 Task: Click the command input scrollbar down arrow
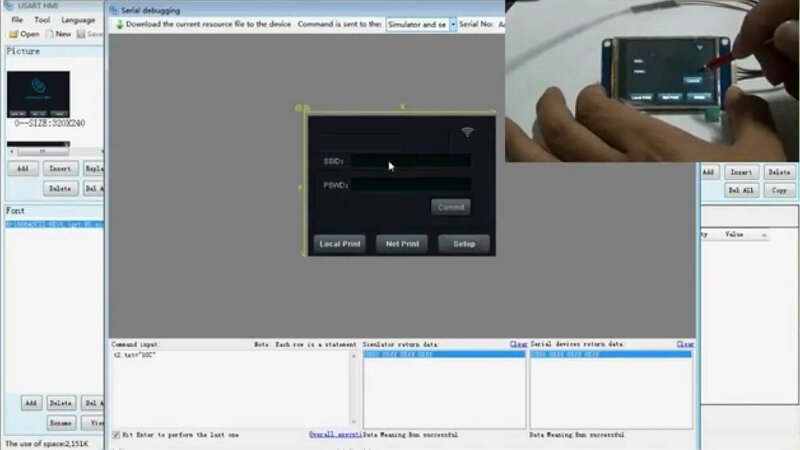[x=354, y=422]
